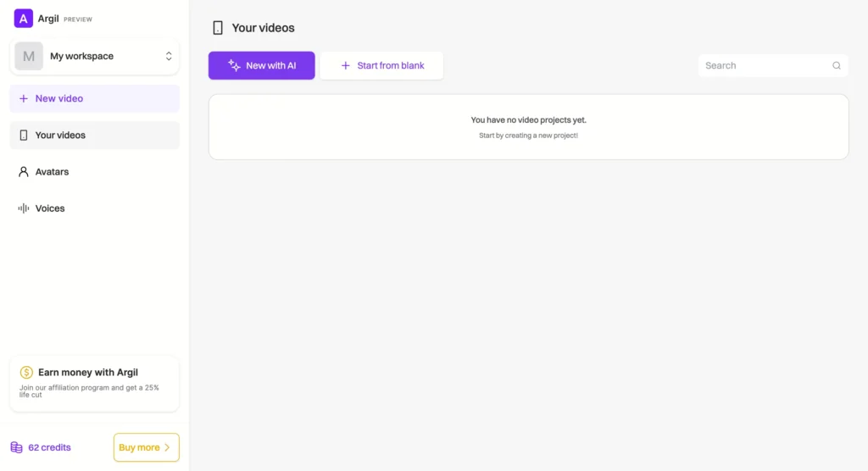Image resolution: width=868 pixels, height=471 pixels.
Task: Click the phone icon next to Your videos heading
Action: click(218, 28)
